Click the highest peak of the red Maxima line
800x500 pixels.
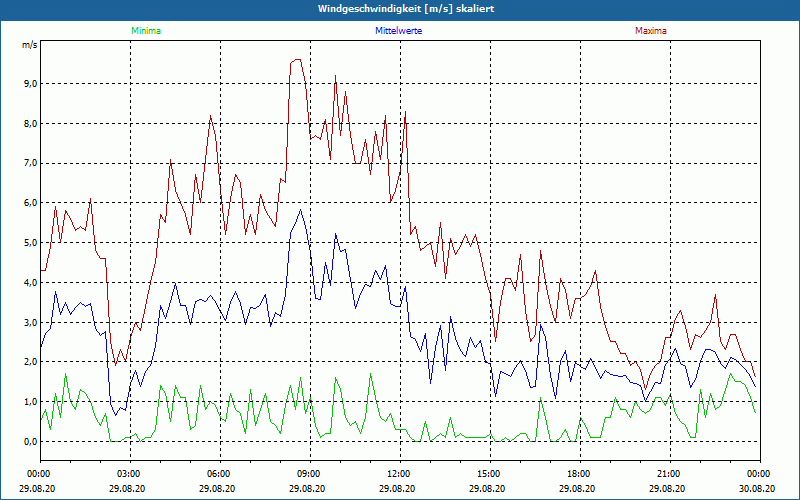point(297,60)
